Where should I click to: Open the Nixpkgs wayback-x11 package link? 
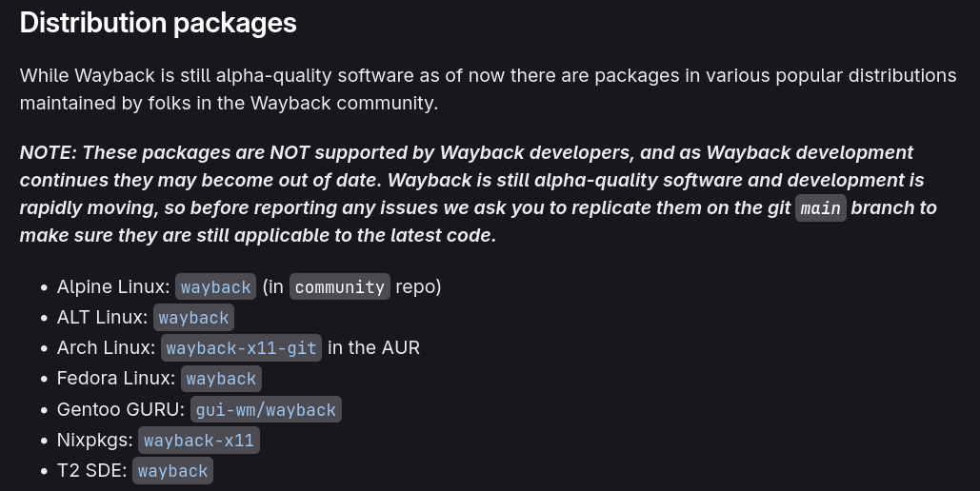pyautogui.click(x=199, y=441)
